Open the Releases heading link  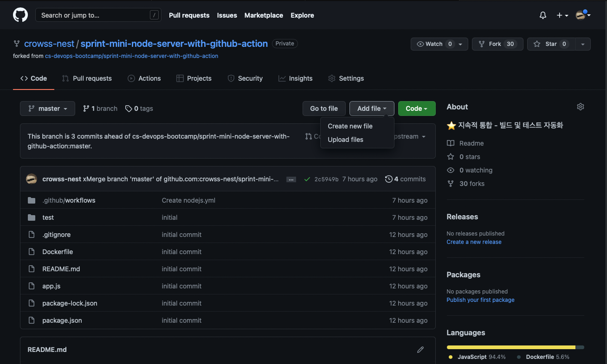[462, 217]
